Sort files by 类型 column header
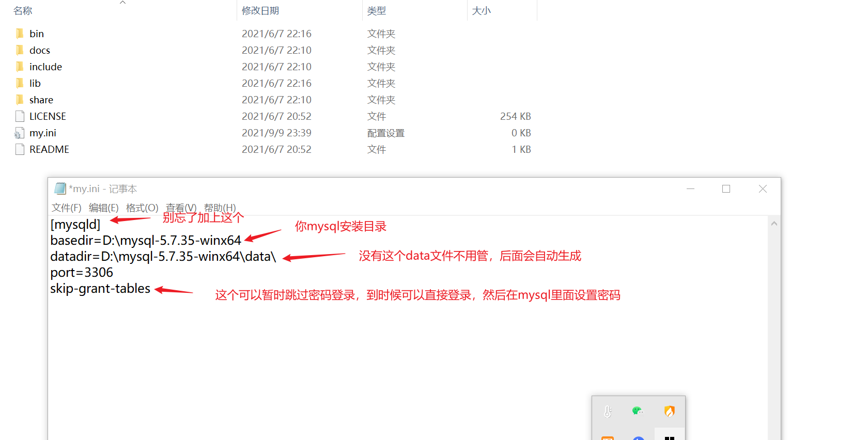The image size is (868, 440). [x=377, y=10]
